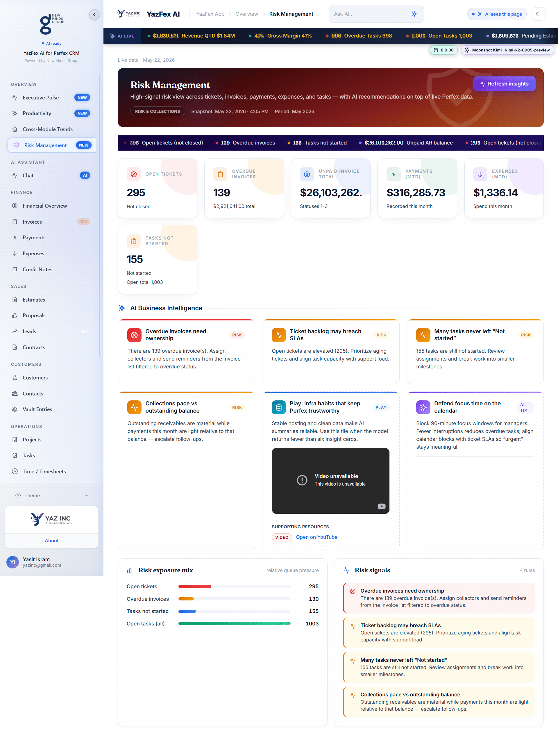The height and width of the screenshot is (756, 558).
Task: Click the Time / Timesheets clock icon
Action: point(15,471)
